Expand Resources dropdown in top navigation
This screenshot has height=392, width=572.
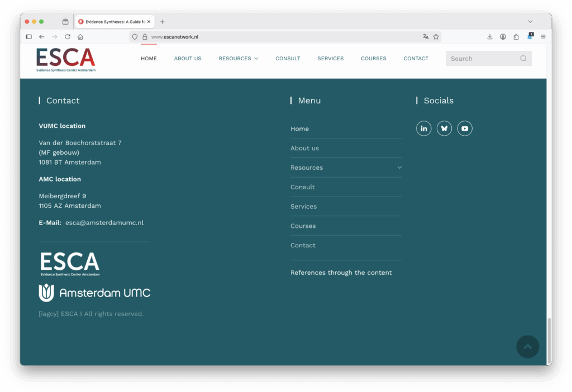click(x=239, y=59)
